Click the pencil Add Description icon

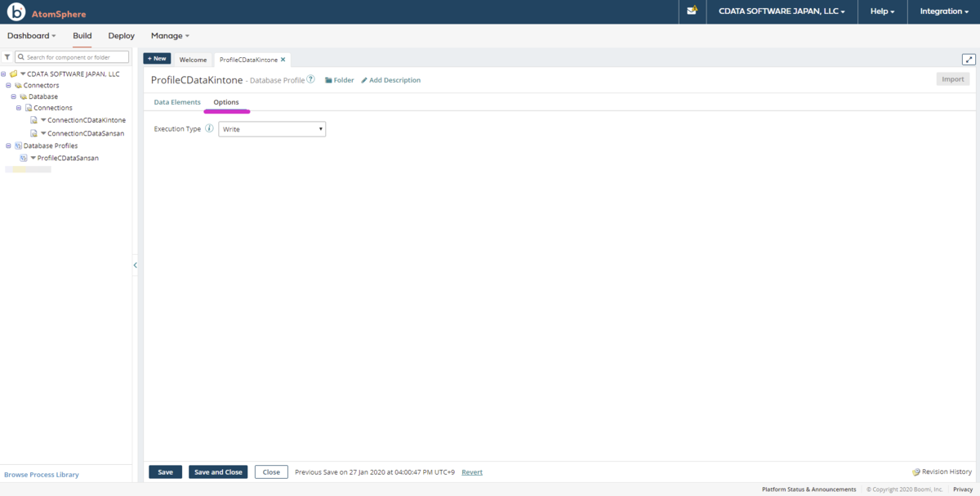coord(364,80)
